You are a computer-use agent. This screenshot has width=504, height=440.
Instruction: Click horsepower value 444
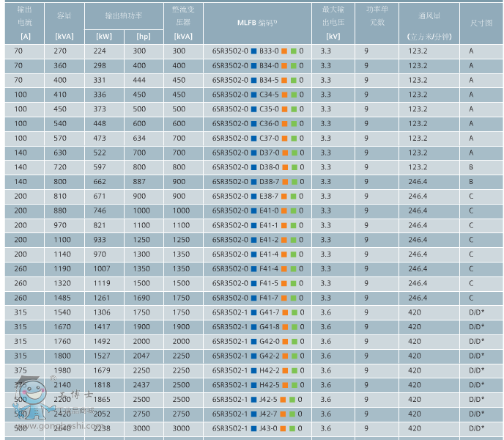coord(139,80)
